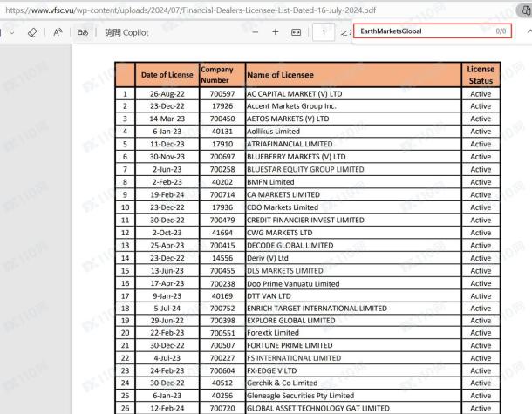
Task: Select 'Deriv (V) Ltd' licensee name
Action: click(x=268, y=258)
